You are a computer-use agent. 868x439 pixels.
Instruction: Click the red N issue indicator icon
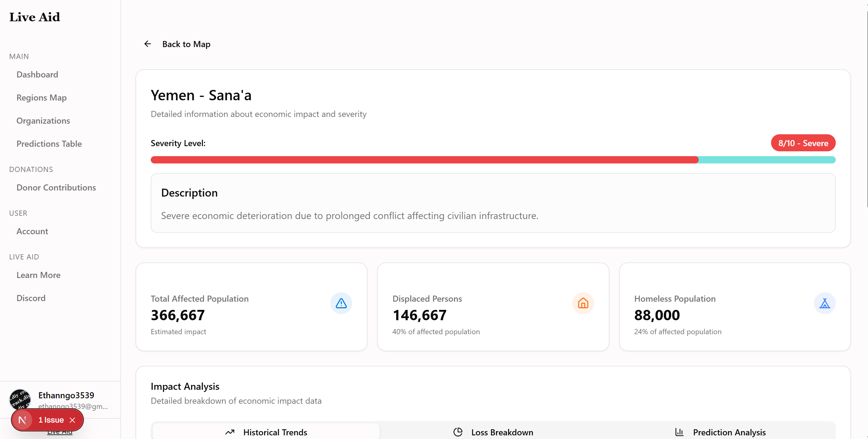[22, 420]
